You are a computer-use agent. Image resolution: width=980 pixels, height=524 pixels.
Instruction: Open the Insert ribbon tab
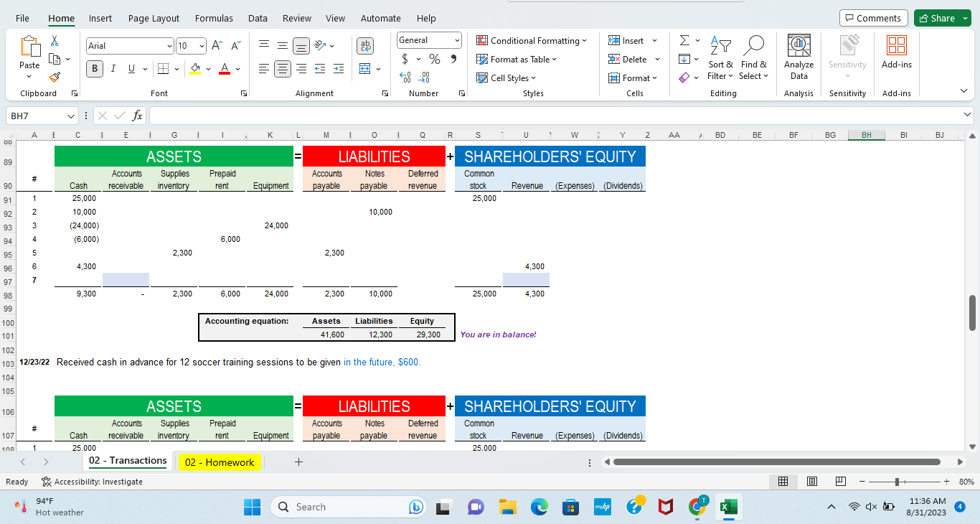pyautogui.click(x=100, y=18)
